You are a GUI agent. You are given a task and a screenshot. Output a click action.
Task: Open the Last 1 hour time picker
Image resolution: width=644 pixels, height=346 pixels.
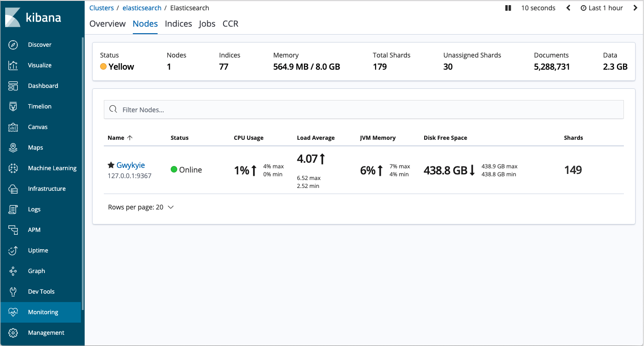coord(602,8)
